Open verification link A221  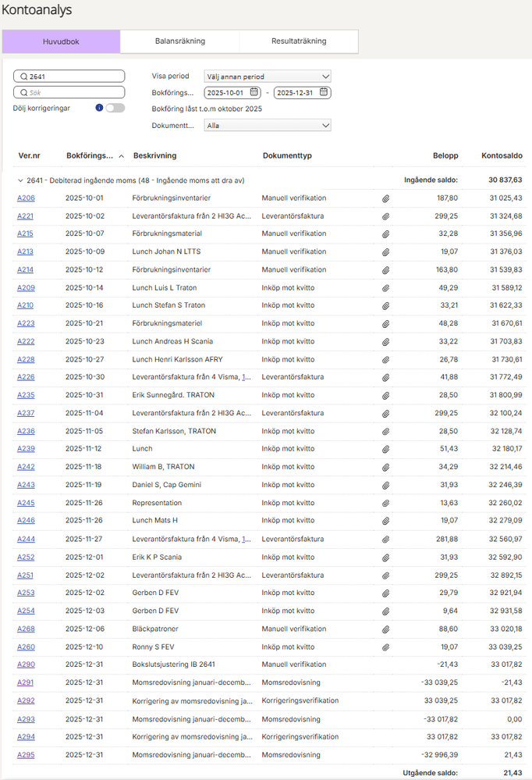tap(26, 216)
